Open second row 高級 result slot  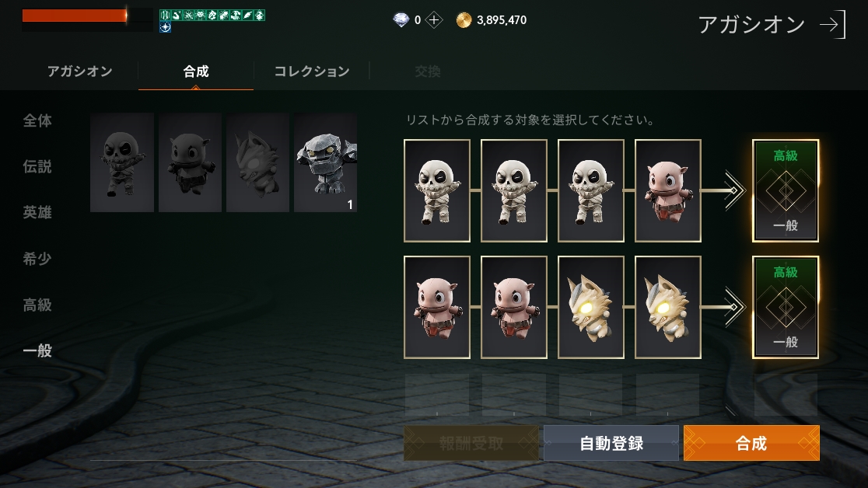tap(785, 307)
